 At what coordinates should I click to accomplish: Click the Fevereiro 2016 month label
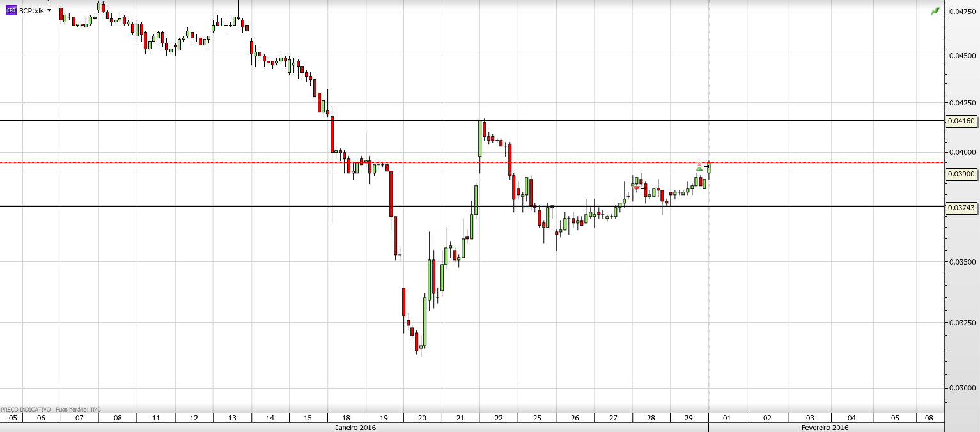point(825,428)
